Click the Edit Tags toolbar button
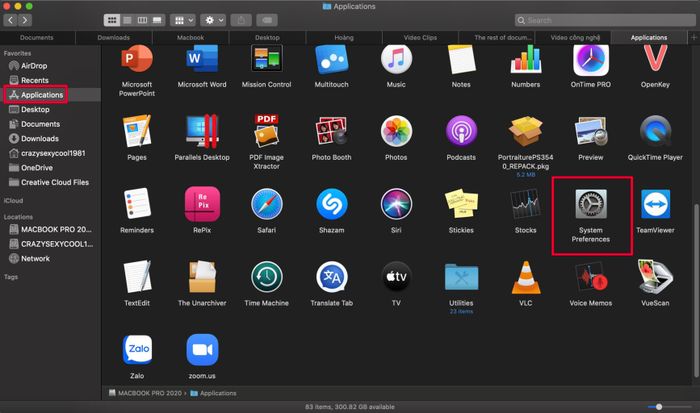700x413 pixels. point(267,20)
